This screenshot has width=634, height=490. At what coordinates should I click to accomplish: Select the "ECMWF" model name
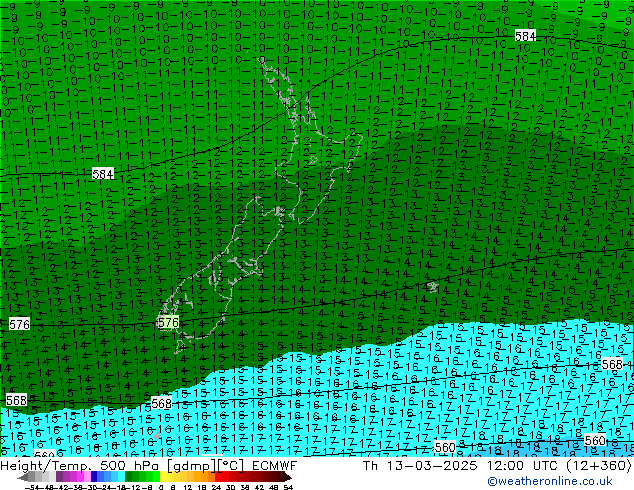(x=275, y=466)
